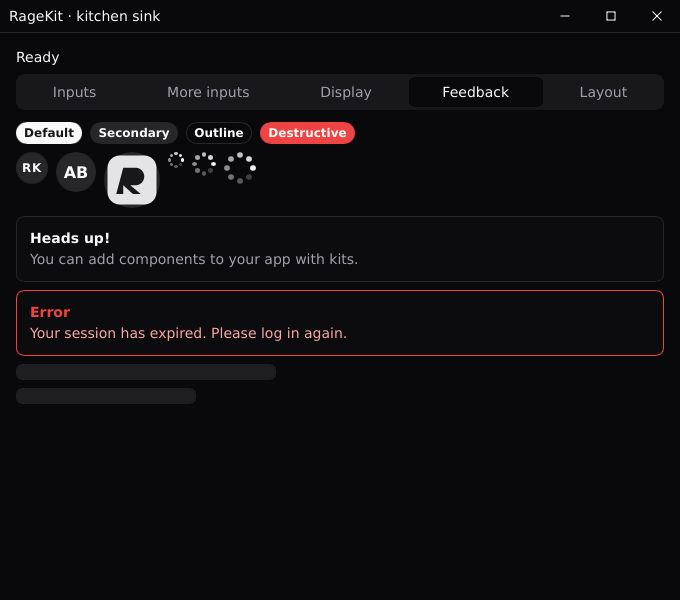Screen dimensions: 680x600
Task: Click the AB initials avatar
Action: coord(76,172)
